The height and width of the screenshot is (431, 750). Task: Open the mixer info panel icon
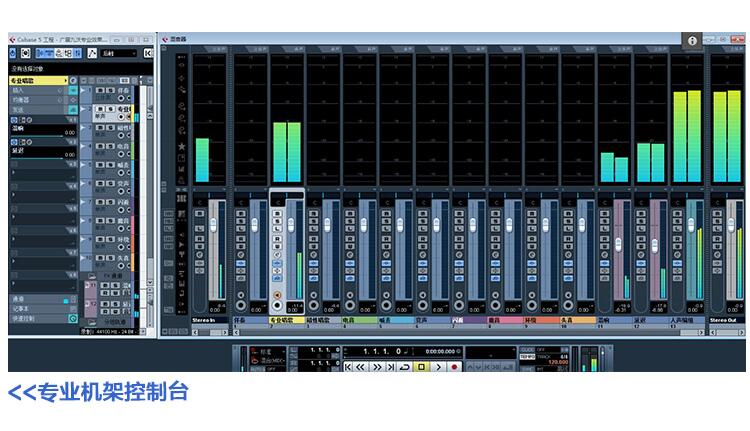click(x=692, y=41)
